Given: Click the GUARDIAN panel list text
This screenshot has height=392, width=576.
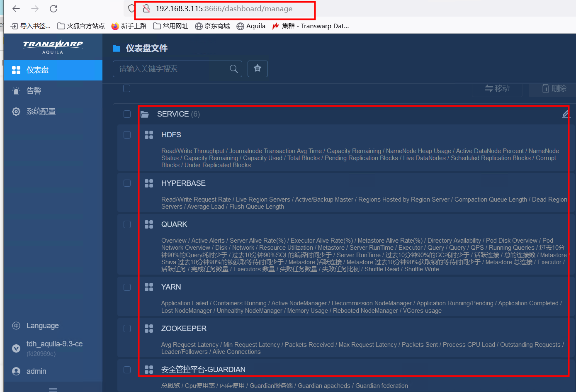Looking at the screenshot, I should tap(284, 386).
